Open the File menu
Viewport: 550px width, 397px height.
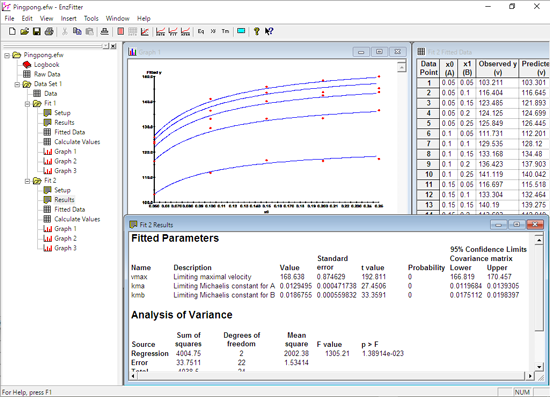(9, 19)
